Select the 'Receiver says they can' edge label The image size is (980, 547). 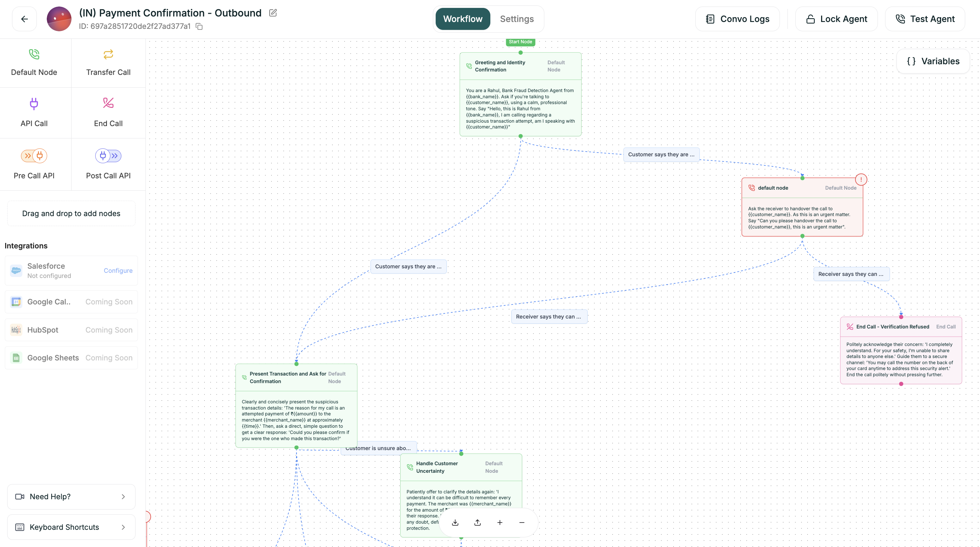[851, 274]
